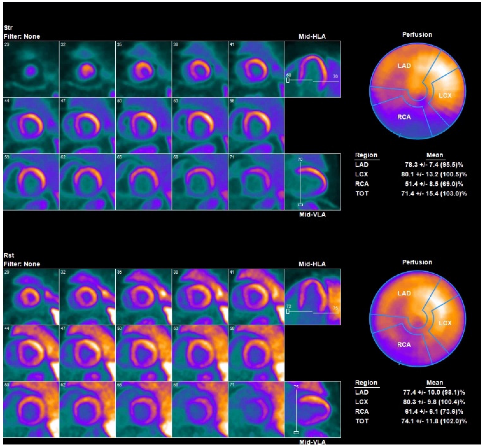This screenshot has height=448, width=483.
Task: Click RCA region on rest perfusion map
Action: (x=404, y=345)
